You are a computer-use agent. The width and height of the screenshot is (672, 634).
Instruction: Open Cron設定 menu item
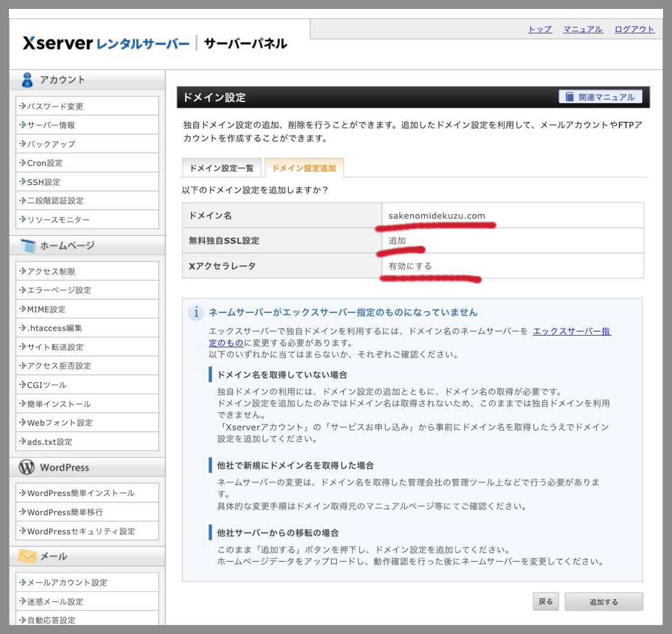coord(87,163)
